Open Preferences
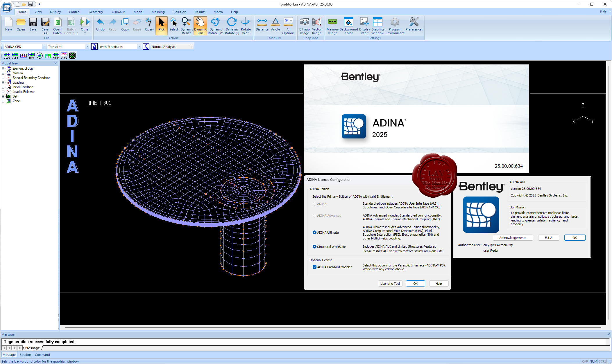Screen dimensions: 612x364 coord(414,24)
